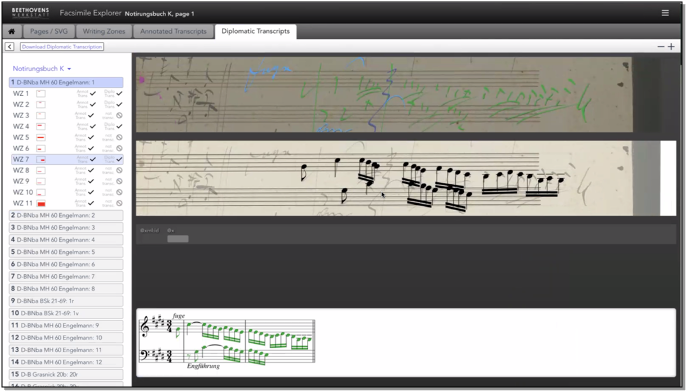This screenshot has width=686, height=392.
Task: Click the not-transcribed icon for WZ 3
Action: pyautogui.click(x=119, y=115)
